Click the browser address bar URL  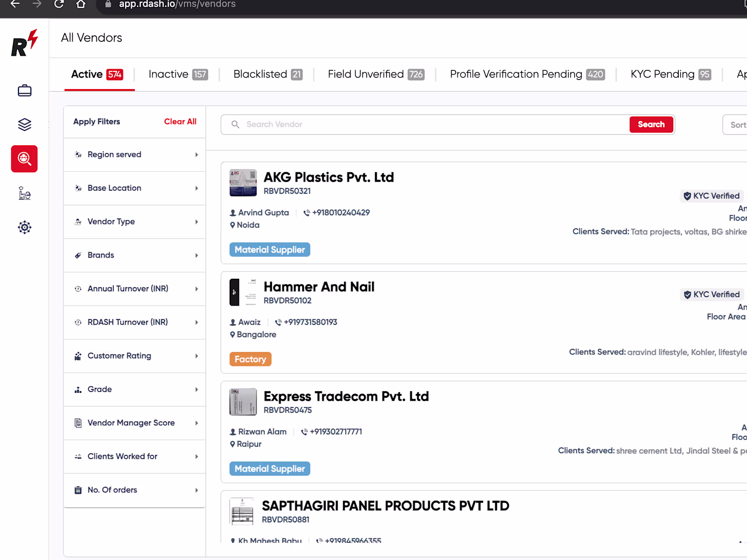(x=177, y=4)
